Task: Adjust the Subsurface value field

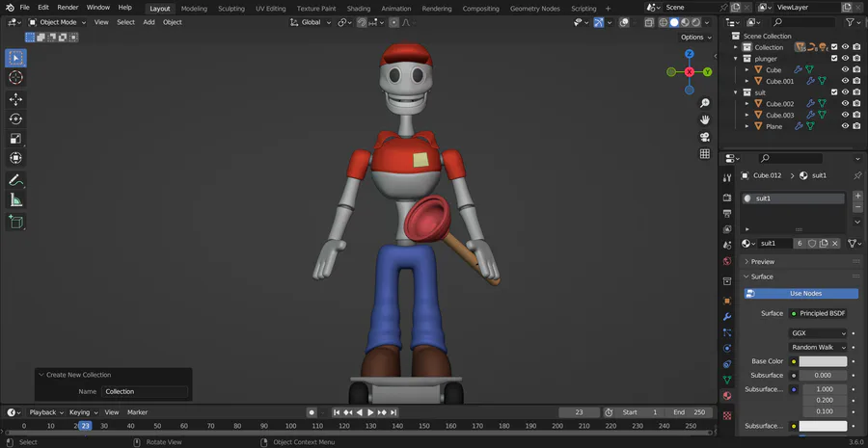Action: pyautogui.click(x=823, y=376)
